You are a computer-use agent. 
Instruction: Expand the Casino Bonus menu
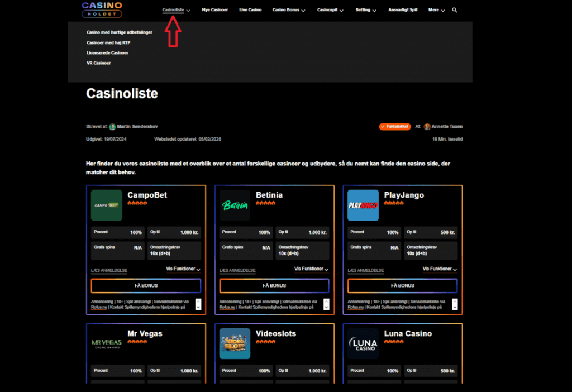click(x=288, y=10)
